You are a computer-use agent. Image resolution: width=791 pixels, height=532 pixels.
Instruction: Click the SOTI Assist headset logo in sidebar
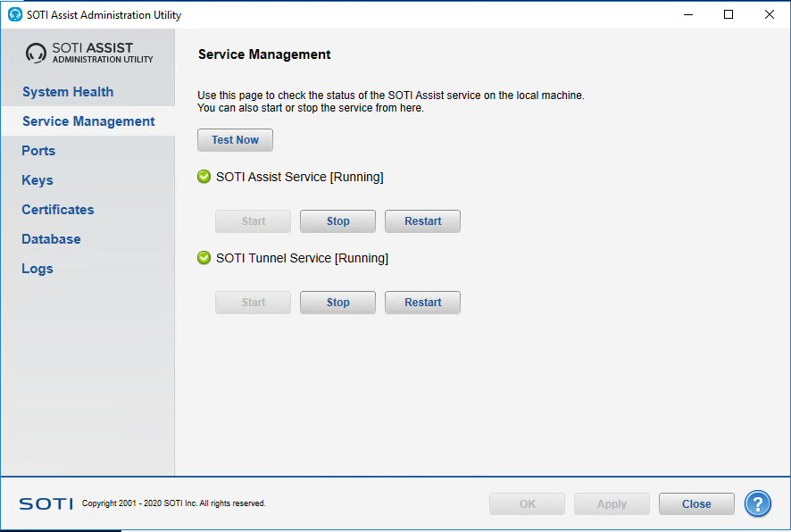[x=36, y=53]
